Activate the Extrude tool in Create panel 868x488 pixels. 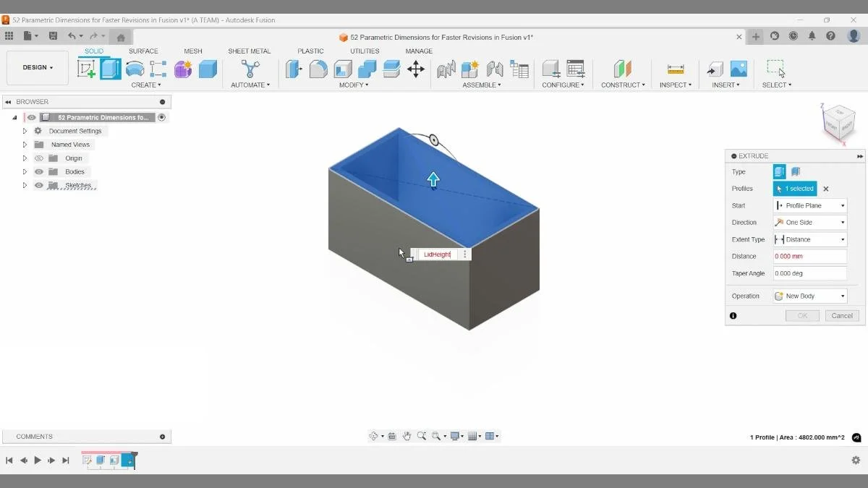coord(111,69)
